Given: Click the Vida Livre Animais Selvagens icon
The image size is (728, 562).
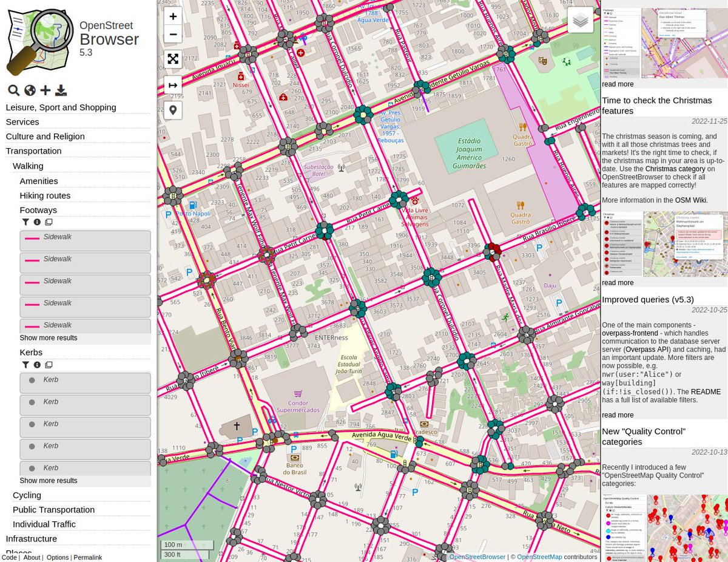Looking at the screenshot, I should [415, 200].
